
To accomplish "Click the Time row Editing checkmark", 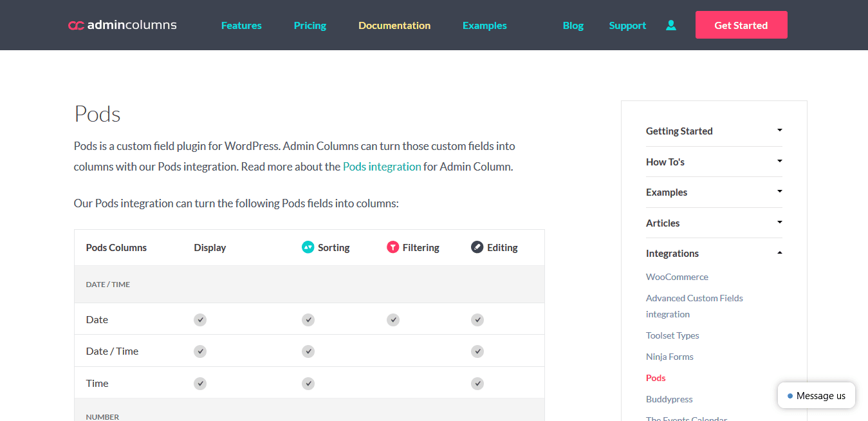I will tap(477, 383).
